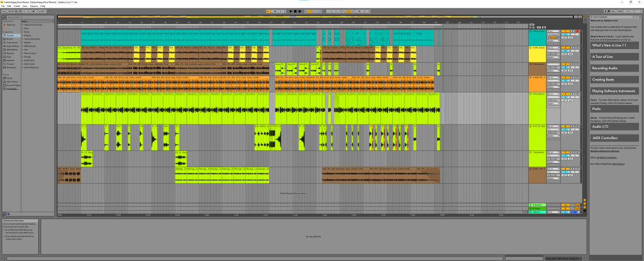This screenshot has width=644, height=261.
Task: Open the MIDI Controllers lesson
Action: point(616,137)
